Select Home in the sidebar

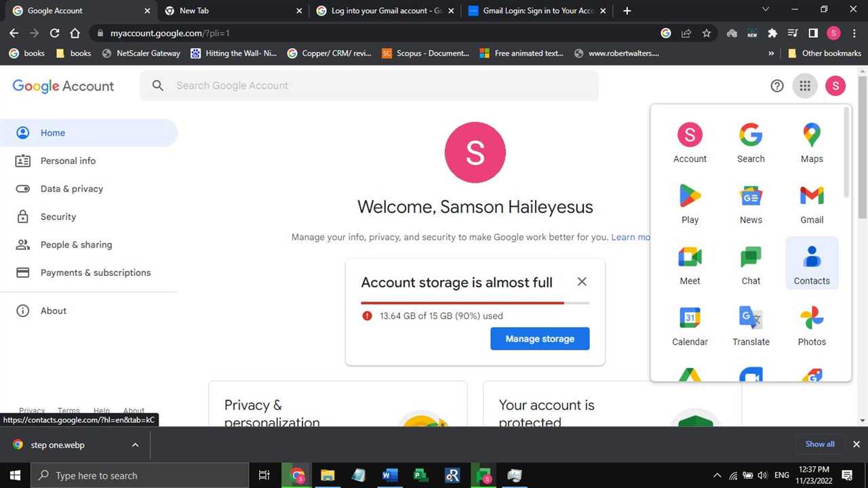(89, 133)
